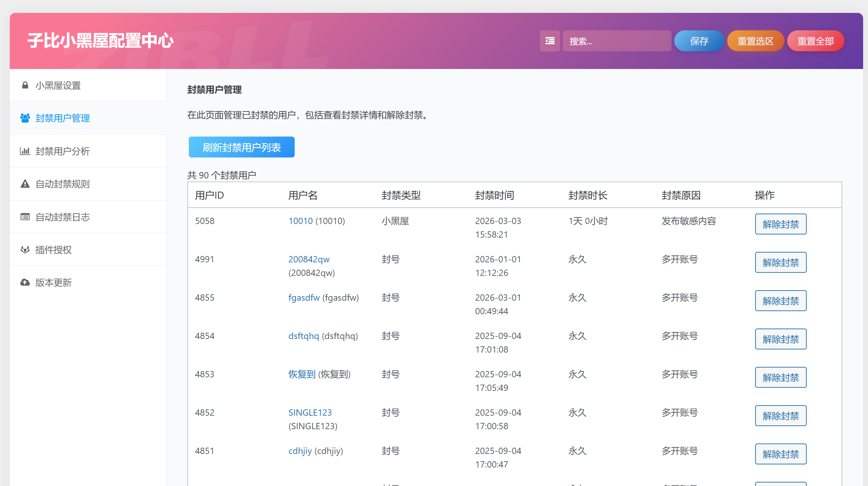Image resolution: width=868 pixels, height=486 pixels.
Task: Toggle the sidebar collapse icon in header
Action: (x=550, y=41)
